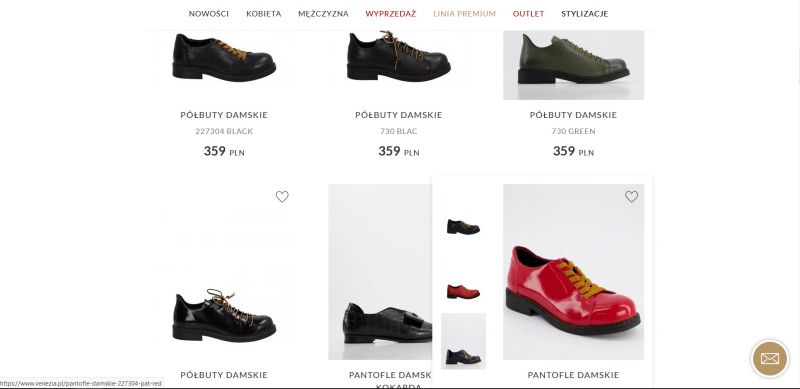View the large red patent shoe image

(573, 272)
